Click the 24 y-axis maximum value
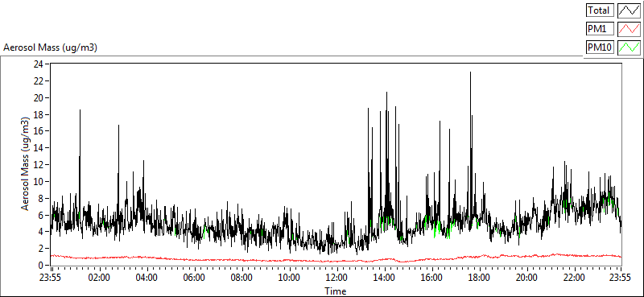Screen dimensions: 644x297 click(39, 64)
